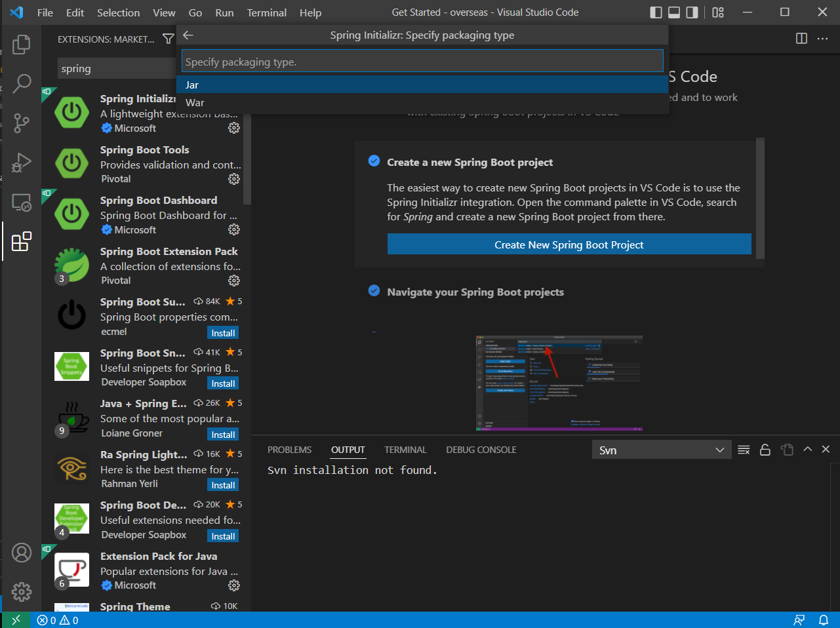The width and height of the screenshot is (840, 628).
Task: Open the File menu
Action: point(45,12)
